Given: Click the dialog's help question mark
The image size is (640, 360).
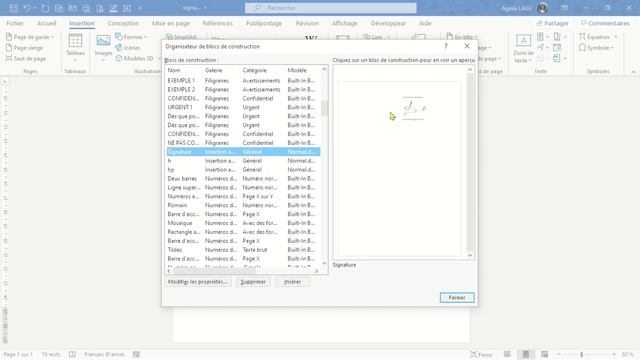Looking at the screenshot, I should coord(446,46).
